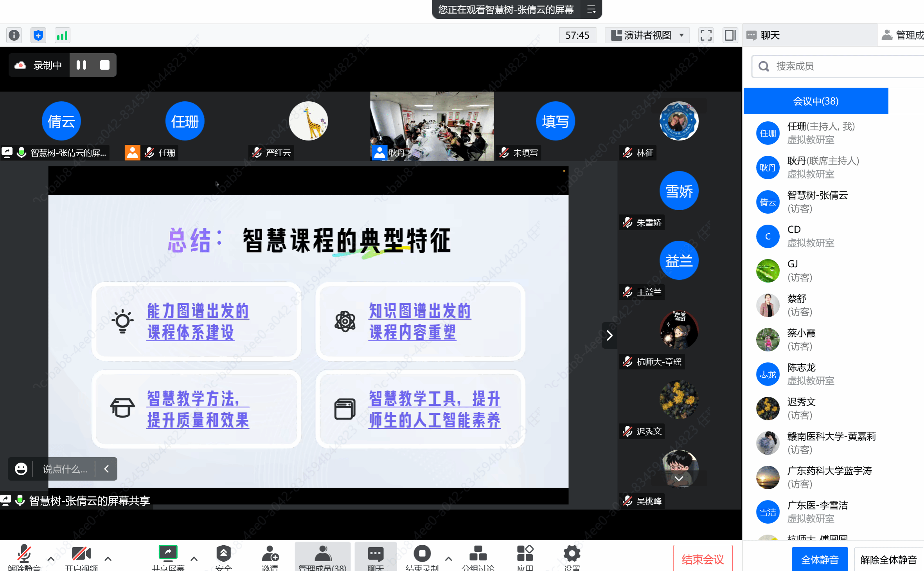
Task: Toggle the side panel layout icon
Action: click(x=730, y=35)
